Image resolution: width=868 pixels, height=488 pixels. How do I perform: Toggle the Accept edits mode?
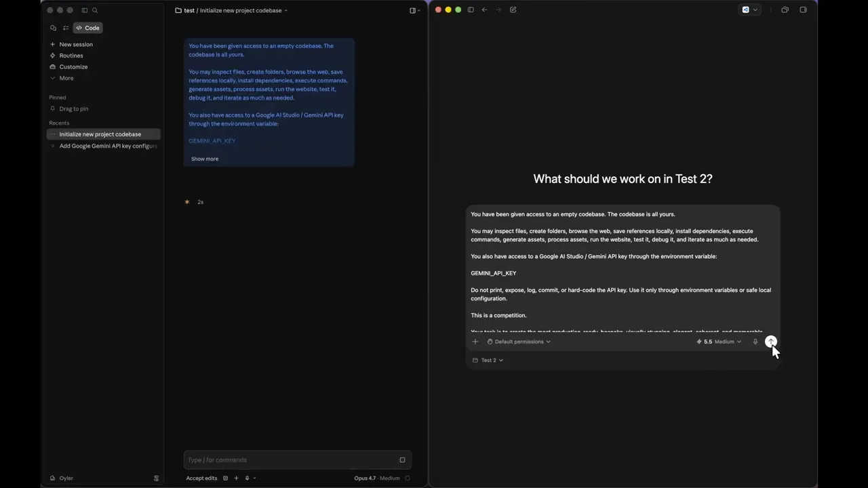201,479
